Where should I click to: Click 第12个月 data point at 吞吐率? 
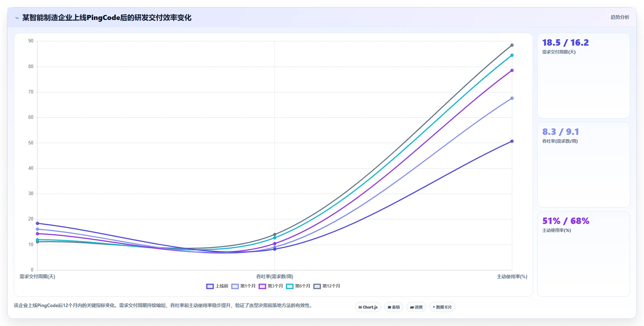[x=275, y=235]
